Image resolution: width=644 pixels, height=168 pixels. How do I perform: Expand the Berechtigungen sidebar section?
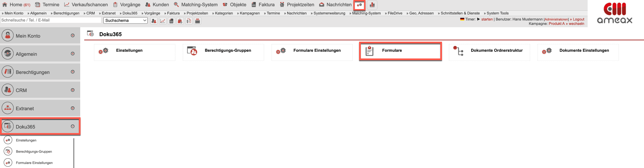pyautogui.click(x=72, y=72)
